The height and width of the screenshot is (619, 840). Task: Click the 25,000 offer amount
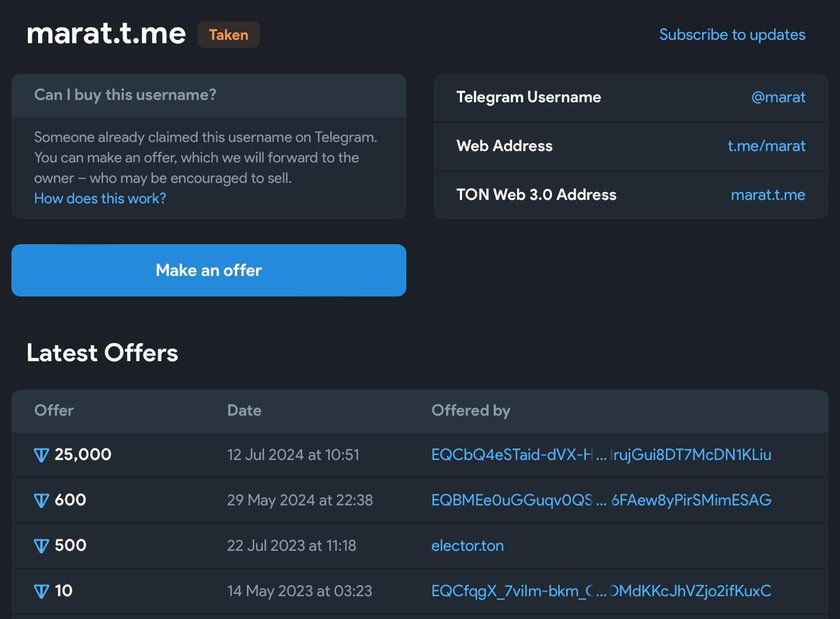point(83,455)
